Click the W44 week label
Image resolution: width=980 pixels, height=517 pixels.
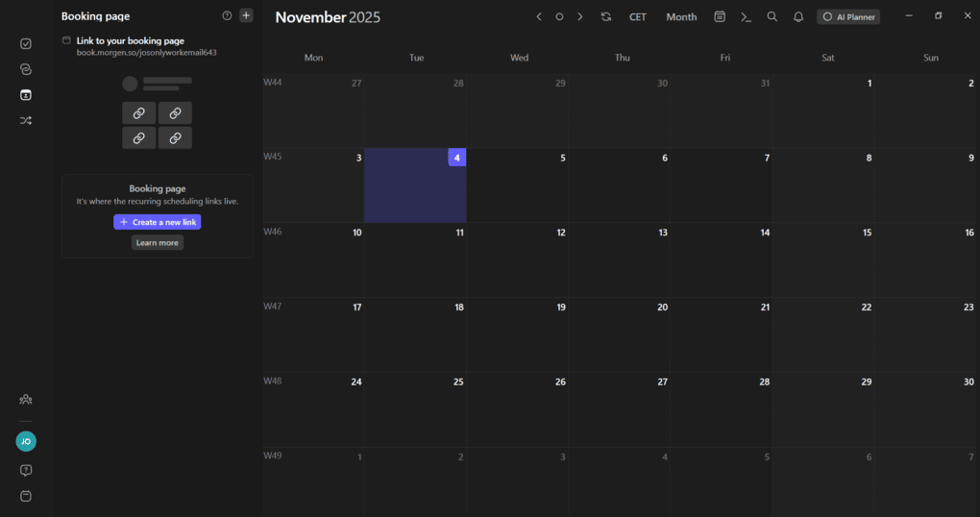(273, 82)
